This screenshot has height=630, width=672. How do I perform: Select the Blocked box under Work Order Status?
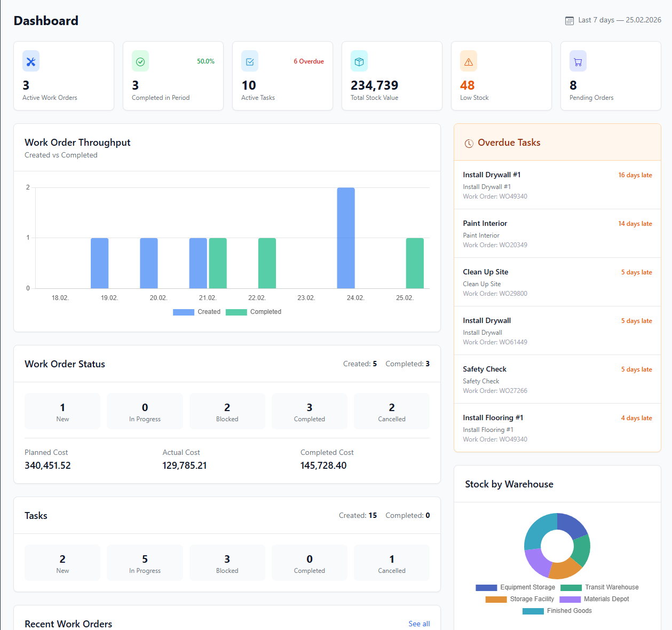(x=227, y=411)
